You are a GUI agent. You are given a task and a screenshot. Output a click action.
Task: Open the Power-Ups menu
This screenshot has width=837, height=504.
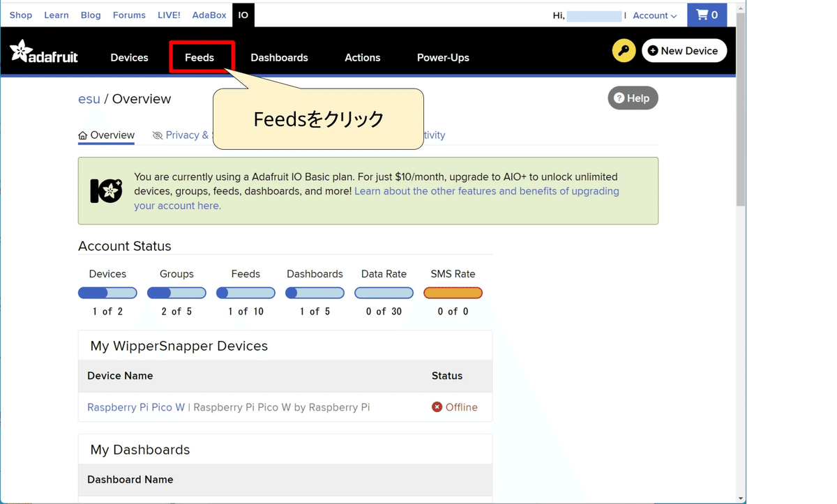point(443,57)
